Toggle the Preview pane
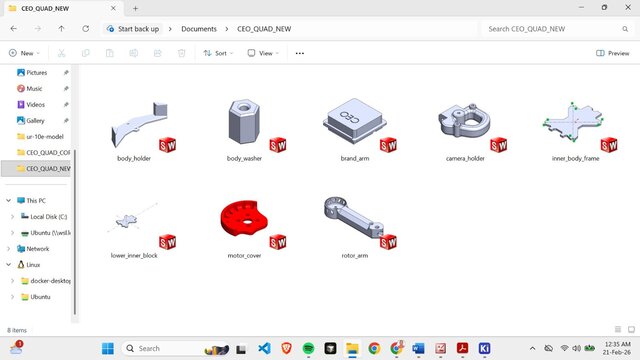Image resolution: width=640 pixels, height=360 pixels. pos(613,53)
